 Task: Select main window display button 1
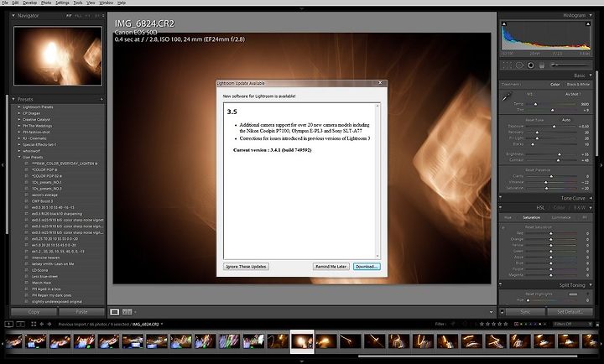tap(9, 325)
